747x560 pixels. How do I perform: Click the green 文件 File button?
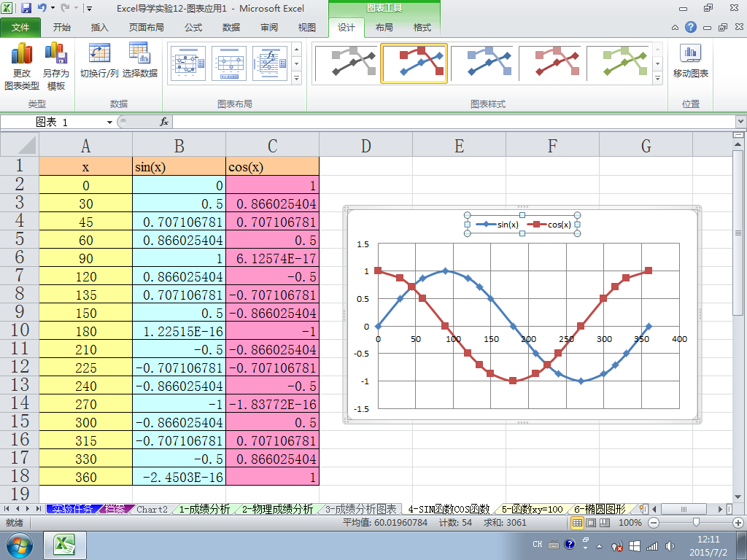tap(20, 28)
